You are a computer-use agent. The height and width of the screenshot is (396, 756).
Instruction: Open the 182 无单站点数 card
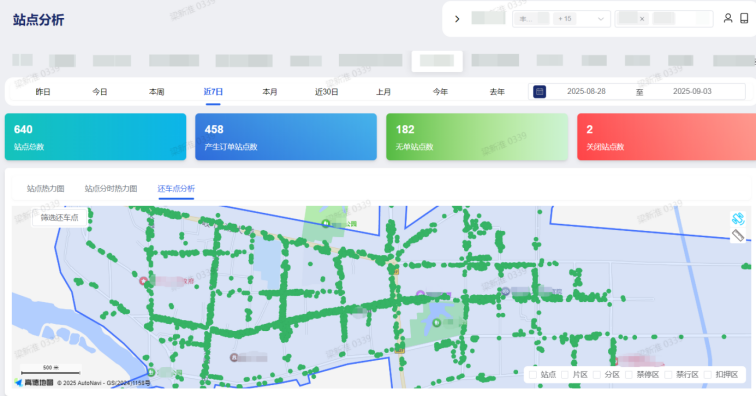click(477, 137)
